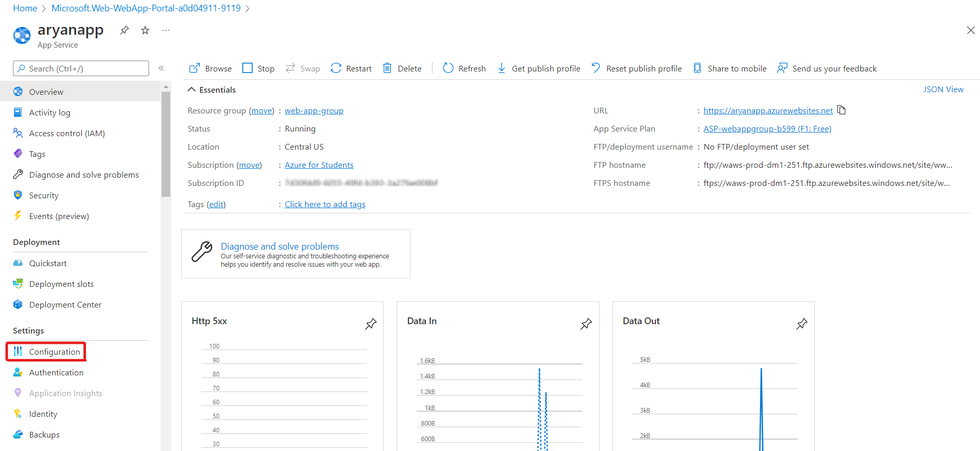Open ASP-webappgroup-b599 service plan
980x451 pixels.
click(767, 128)
